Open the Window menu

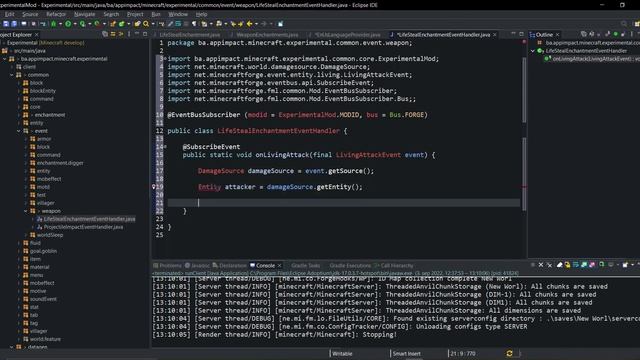coord(178,14)
